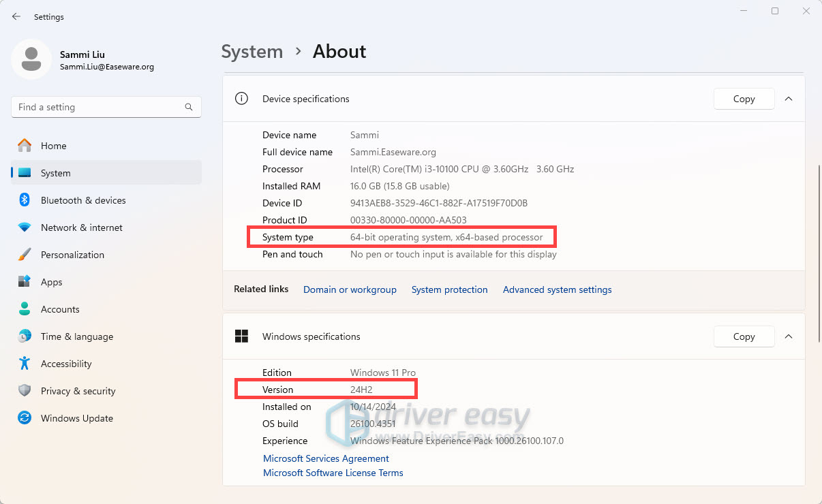This screenshot has width=822, height=504.
Task: Collapse the Windows specifications section chevron
Action: (789, 336)
